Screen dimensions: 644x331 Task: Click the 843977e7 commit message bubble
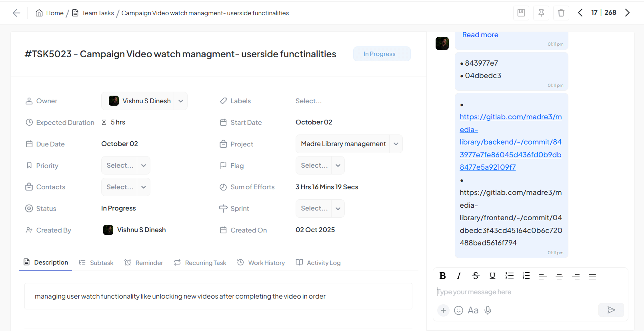point(511,71)
